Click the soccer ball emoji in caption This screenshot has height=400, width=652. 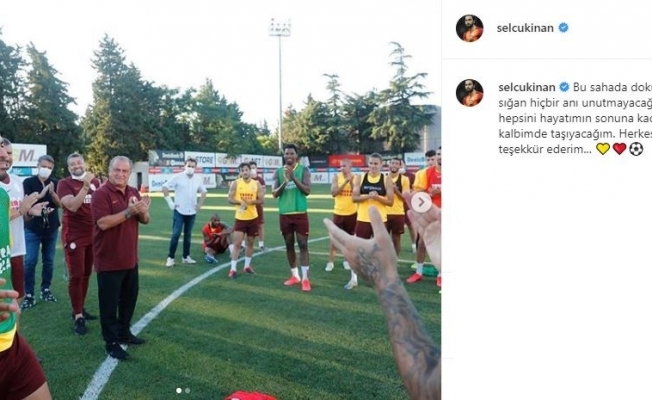(x=636, y=149)
